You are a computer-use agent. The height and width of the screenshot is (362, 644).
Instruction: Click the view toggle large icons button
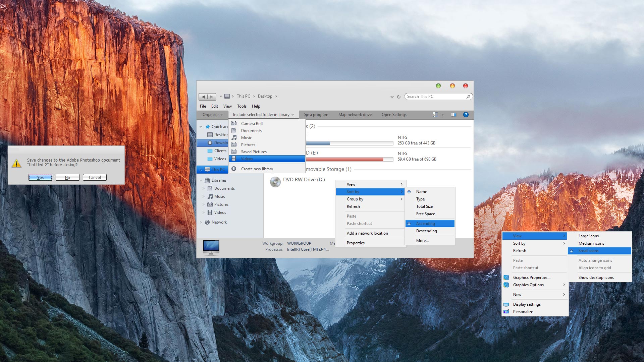pos(588,236)
